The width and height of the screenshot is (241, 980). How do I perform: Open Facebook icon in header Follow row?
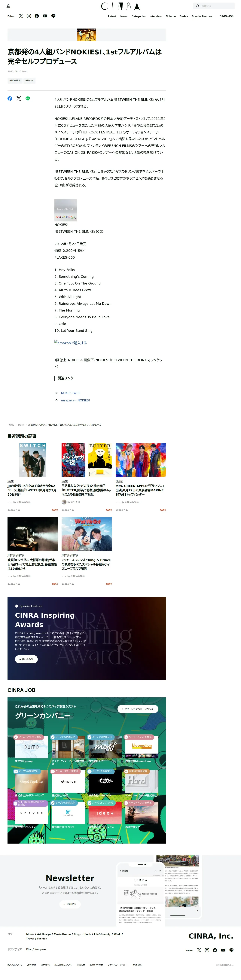pyautogui.click(x=37, y=16)
